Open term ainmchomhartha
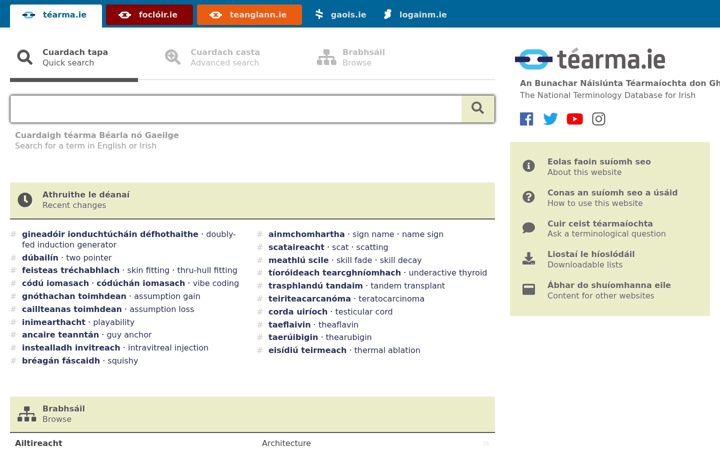This screenshot has width=720, height=450. point(306,234)
